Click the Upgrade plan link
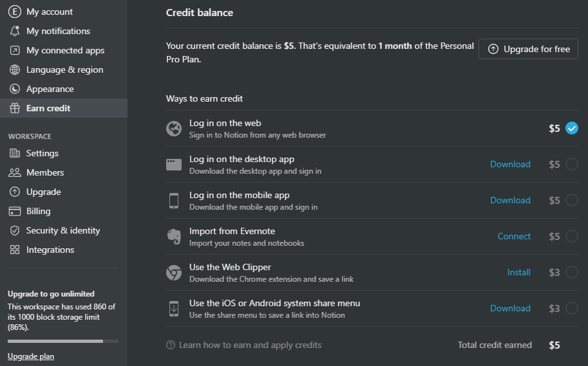 (31, 356)
